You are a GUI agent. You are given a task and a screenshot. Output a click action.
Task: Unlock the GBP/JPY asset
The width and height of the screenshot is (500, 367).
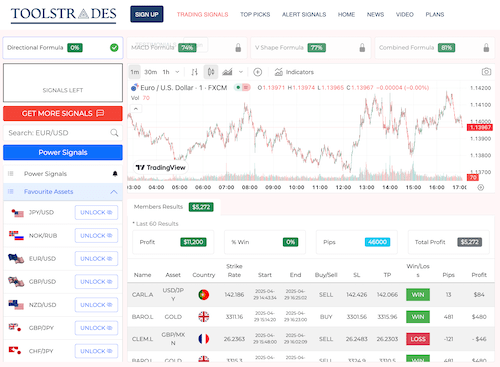click(x=96, y=328)
